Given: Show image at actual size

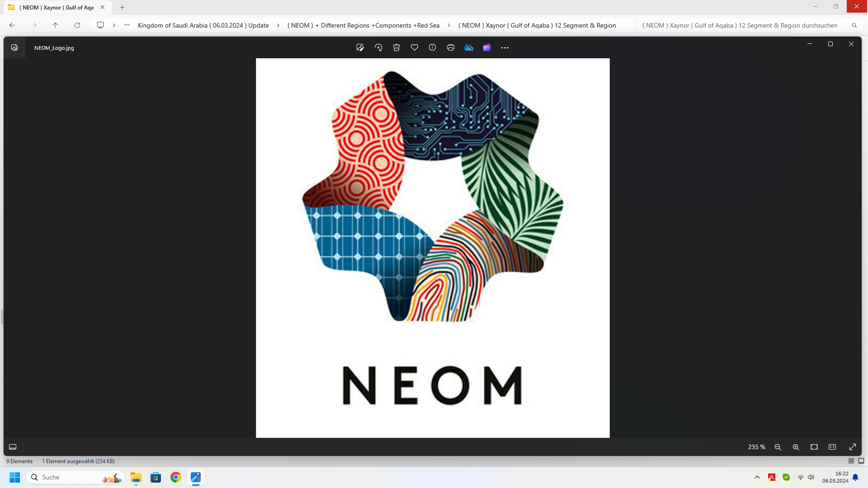Looking at the screenshot, I should point(832,447).
